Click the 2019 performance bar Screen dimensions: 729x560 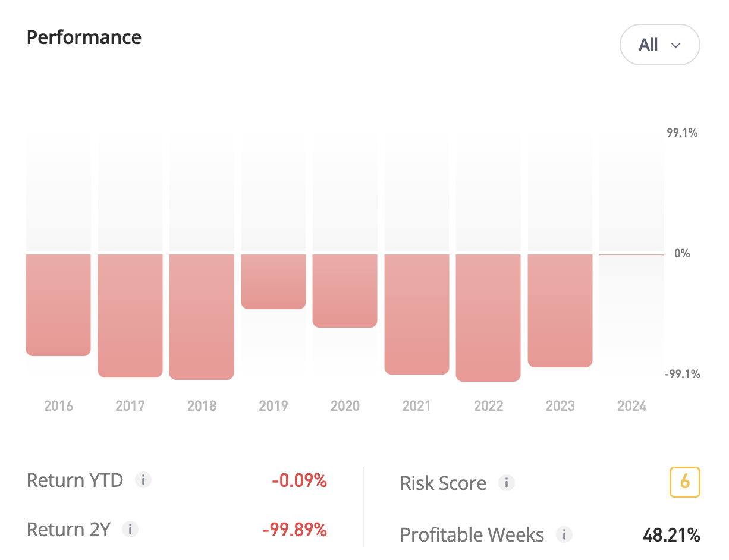[x=274, y=281]
